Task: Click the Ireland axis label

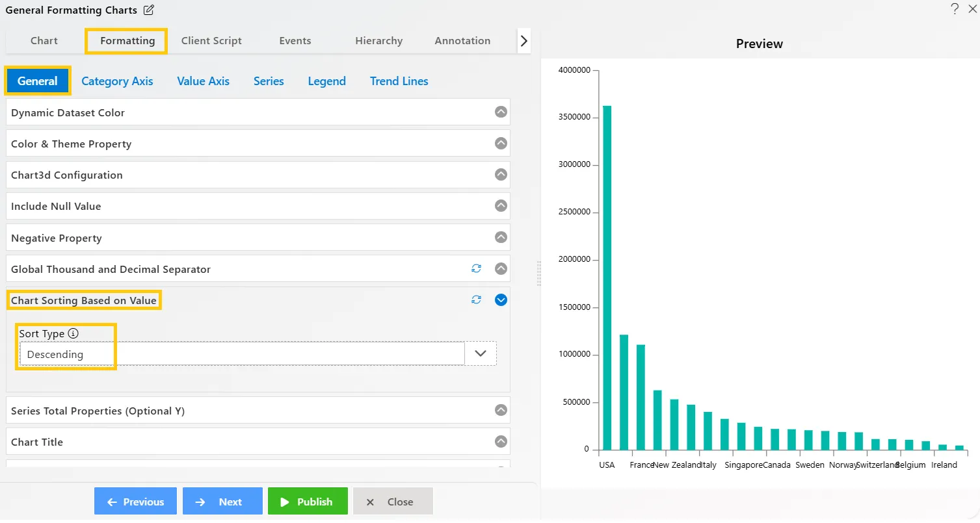Action: pos(944,465)
